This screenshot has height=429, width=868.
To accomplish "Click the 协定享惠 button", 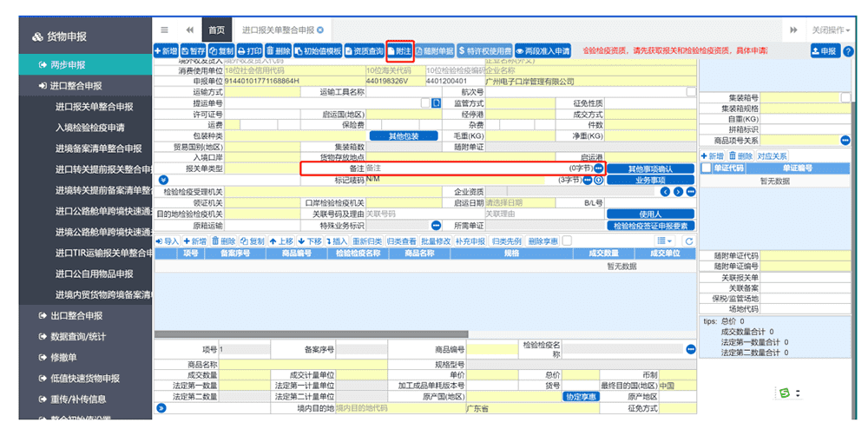I will coord(581,397).
